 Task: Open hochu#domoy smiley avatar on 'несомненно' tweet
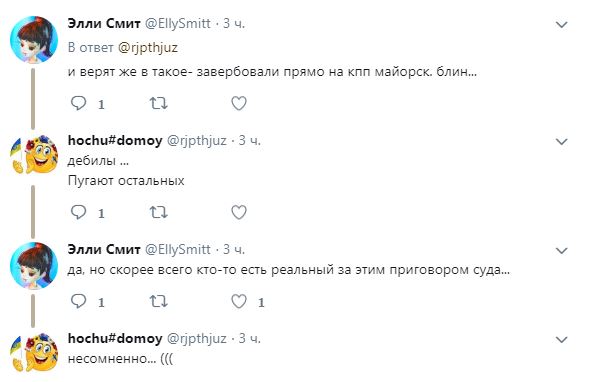[34, 352]
